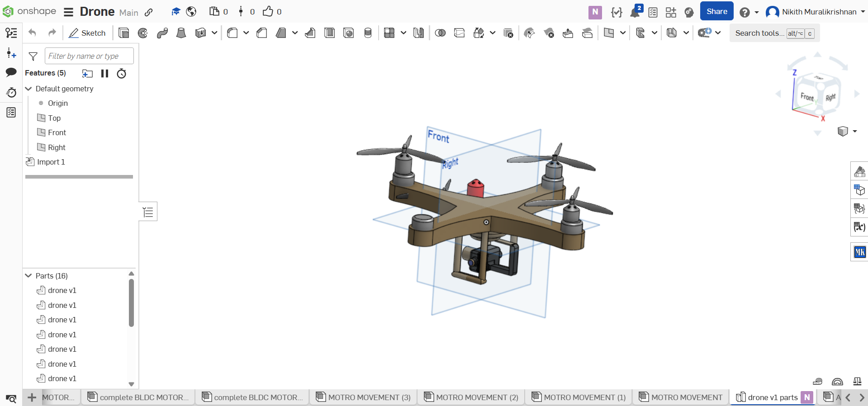This screenshot has height=406, width=868.
Task: Select the External thread tool
Action: 368,33
